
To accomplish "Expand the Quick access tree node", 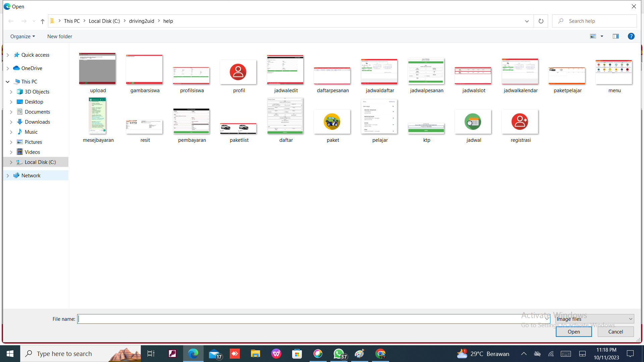I will tap(8, 55).
